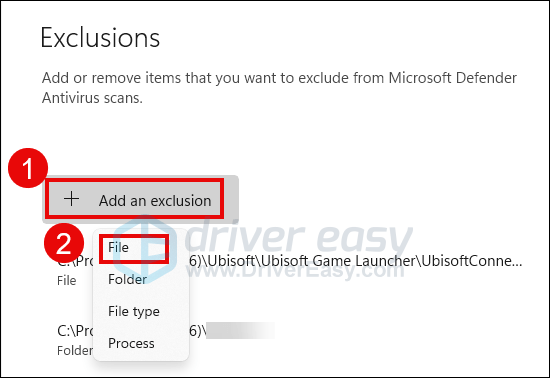Expand the second C:\Pro exclusion entry
550x378 pixels.
(166, 338)
